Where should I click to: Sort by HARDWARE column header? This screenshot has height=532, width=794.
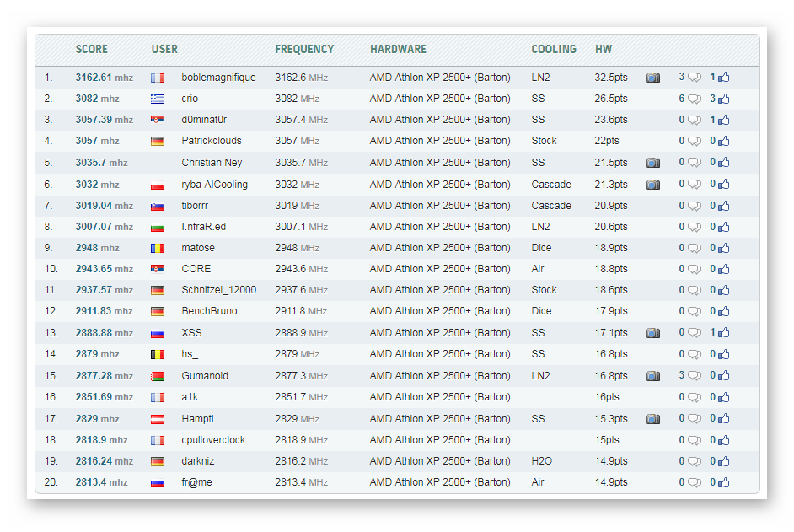click(398, 49)
